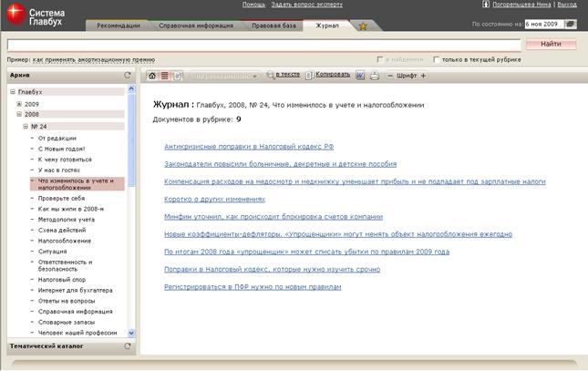Open 'По итогам 2008 года упрощенщик' article
The image size is (588, 371).
(x=306, y=252)
